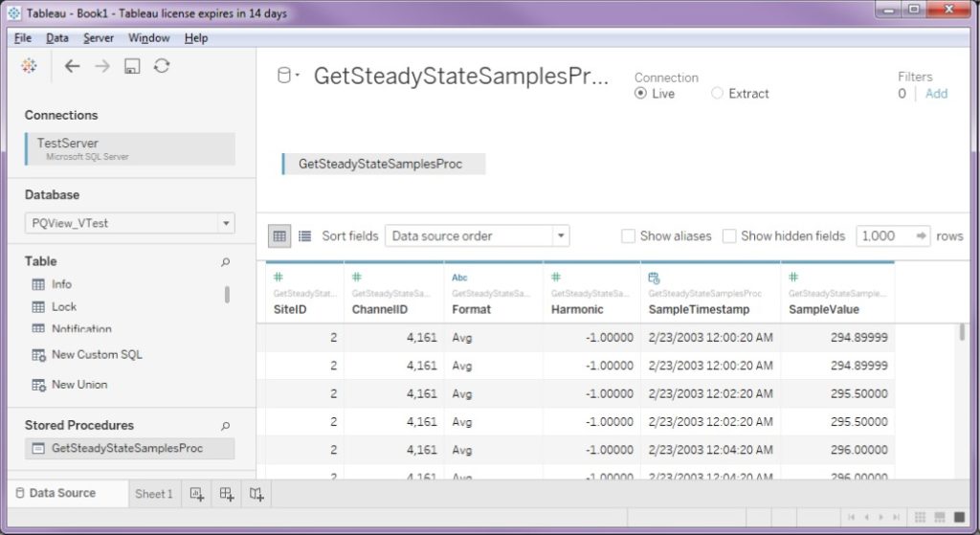The image size is (980, 535).
Task: Open the data source cylinder dropdown menu
Action: click(288, 75)
